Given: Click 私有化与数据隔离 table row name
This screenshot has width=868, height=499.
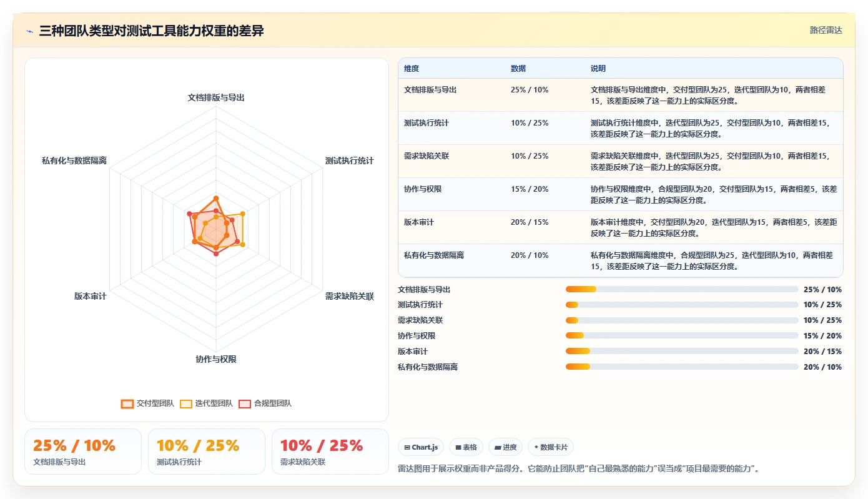Looking at the screenshot, I should pyautogui.click(x=434, y=255).
